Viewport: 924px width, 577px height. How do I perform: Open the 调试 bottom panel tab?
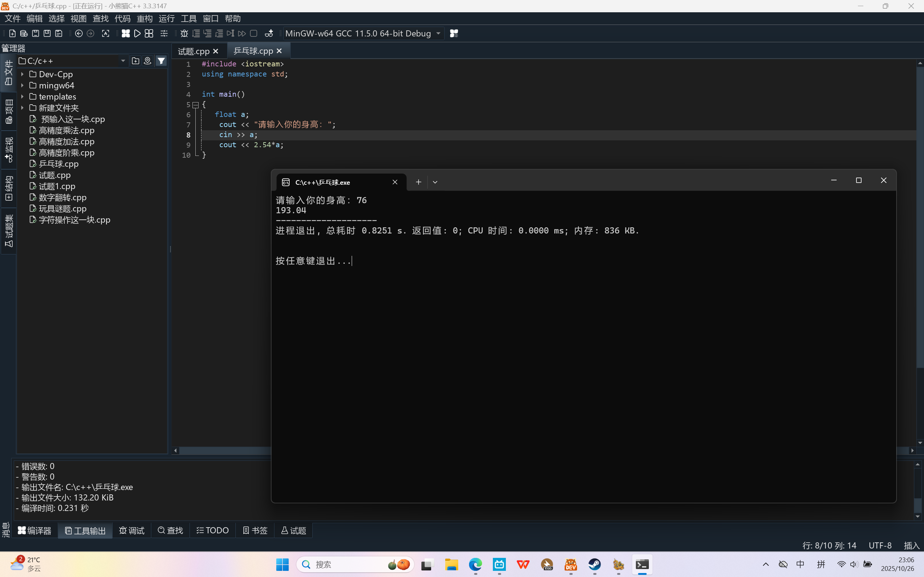tap(132, 530)
